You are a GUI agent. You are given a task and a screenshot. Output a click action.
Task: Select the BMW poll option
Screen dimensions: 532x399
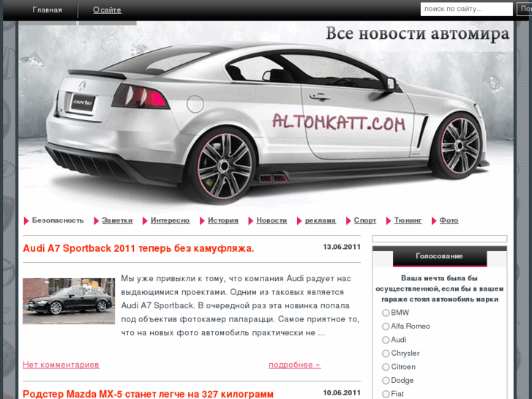pos(386,313)
